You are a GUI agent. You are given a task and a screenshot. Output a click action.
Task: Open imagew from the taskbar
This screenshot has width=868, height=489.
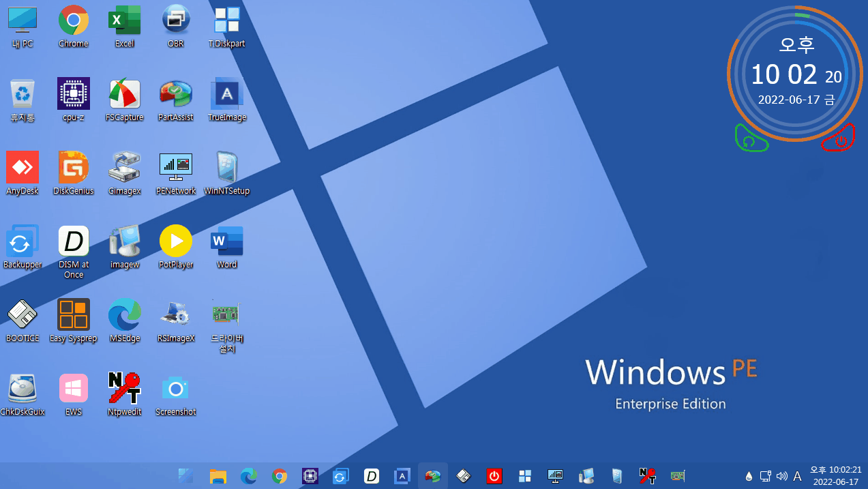click(x=586, y=476)
